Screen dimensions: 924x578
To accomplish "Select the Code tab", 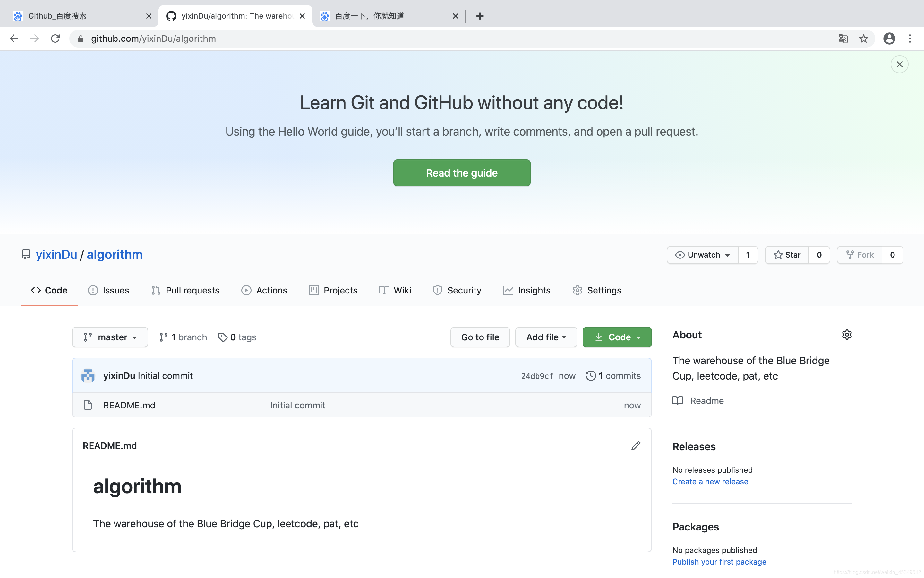I will pos(49,290).
